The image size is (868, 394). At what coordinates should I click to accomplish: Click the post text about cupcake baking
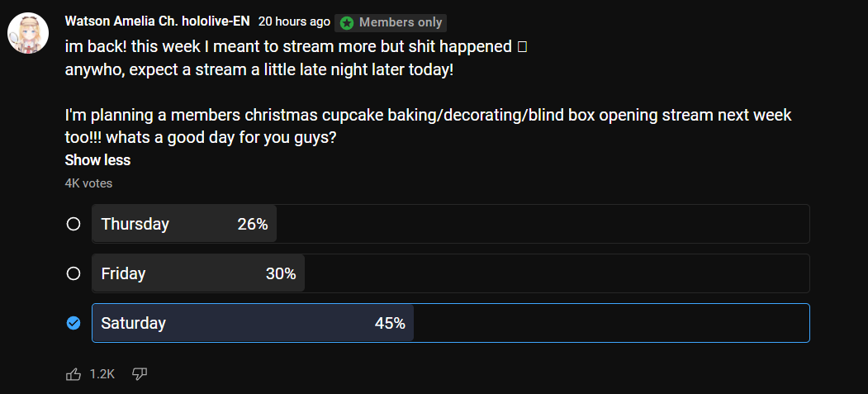click(x=428, y=126)
